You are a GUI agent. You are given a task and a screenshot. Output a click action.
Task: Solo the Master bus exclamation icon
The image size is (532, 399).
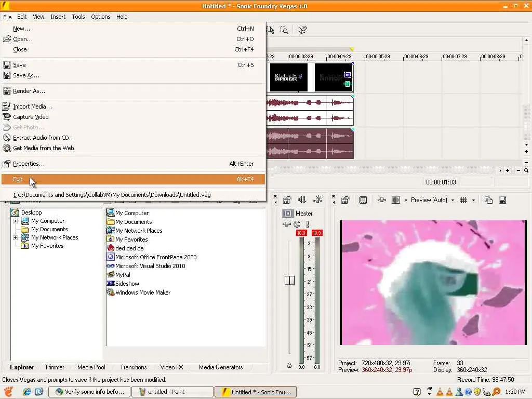coord(308,224)
